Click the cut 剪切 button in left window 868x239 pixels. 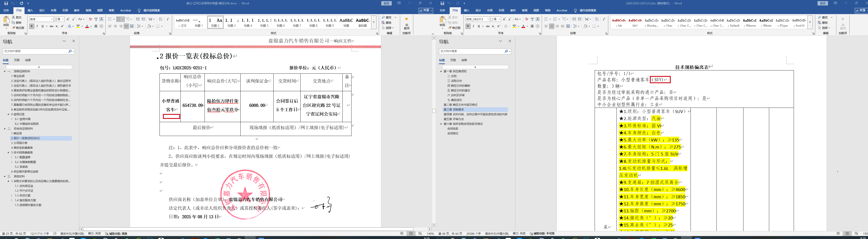pyautogui.click(x=17, y=17)
